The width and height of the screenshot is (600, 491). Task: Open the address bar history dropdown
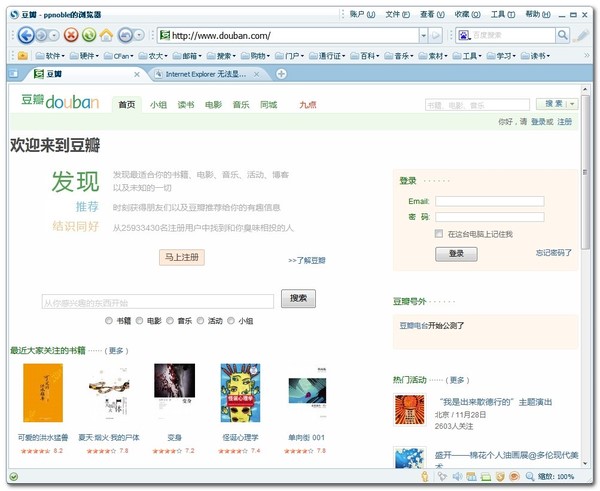tap(424, 36)
